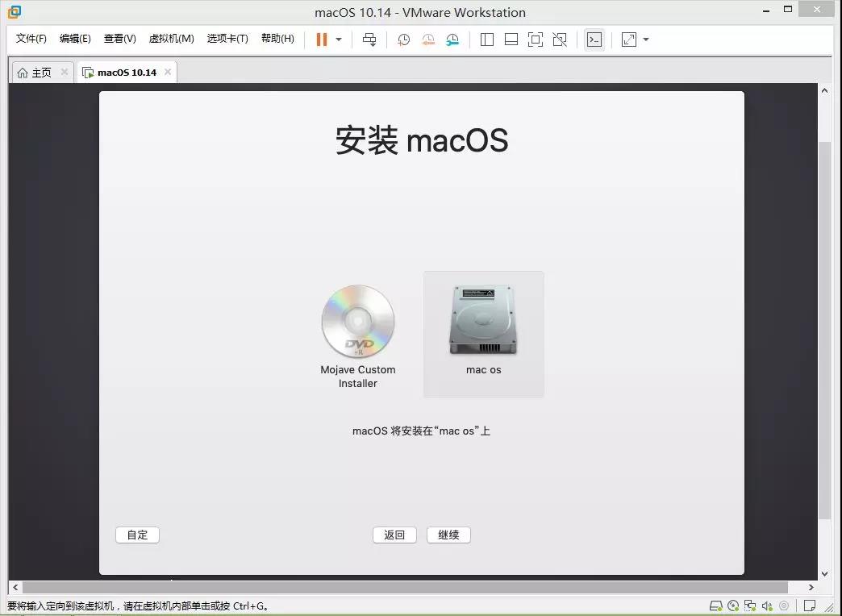Image resolution: width=842 pixels, height=616 pixels.
Task: Open the console view icon
Action: 594,40
